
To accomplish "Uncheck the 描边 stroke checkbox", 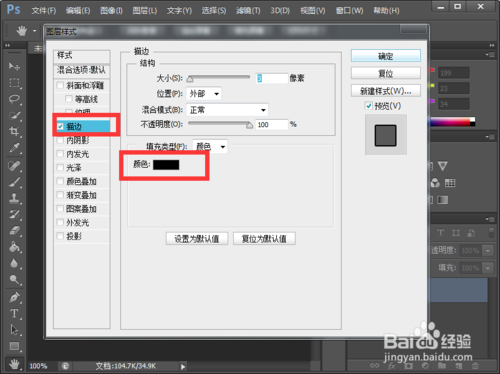I will click(x=60, y=126).
